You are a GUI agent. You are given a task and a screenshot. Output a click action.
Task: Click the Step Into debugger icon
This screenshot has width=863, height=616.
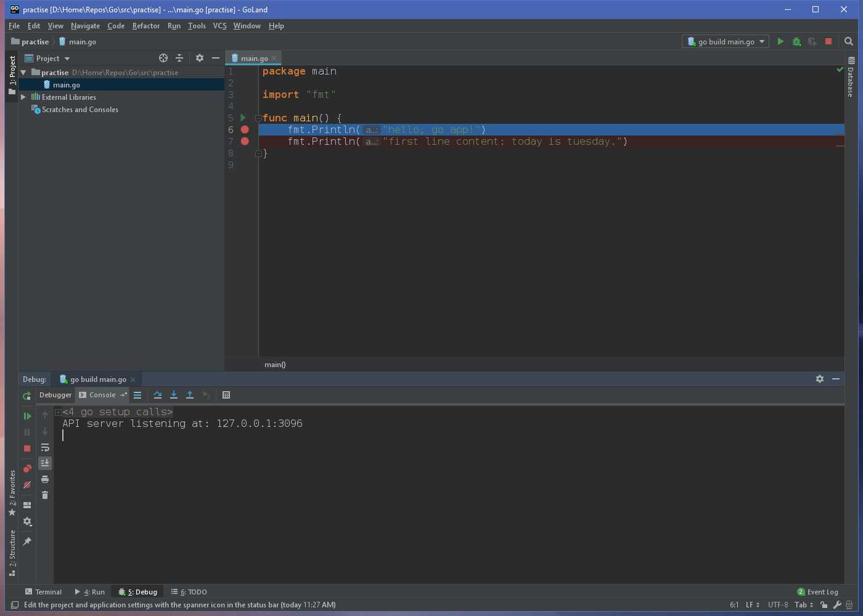point(174,395)
